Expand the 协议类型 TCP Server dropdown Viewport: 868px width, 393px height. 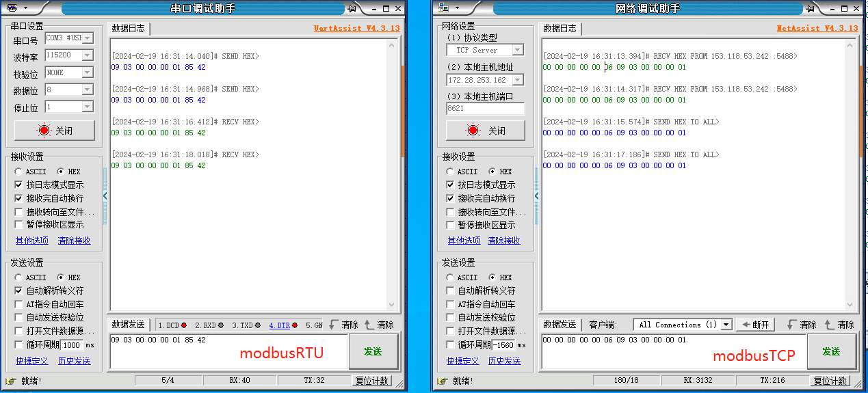pyautogui.click(x=517, y=50)
